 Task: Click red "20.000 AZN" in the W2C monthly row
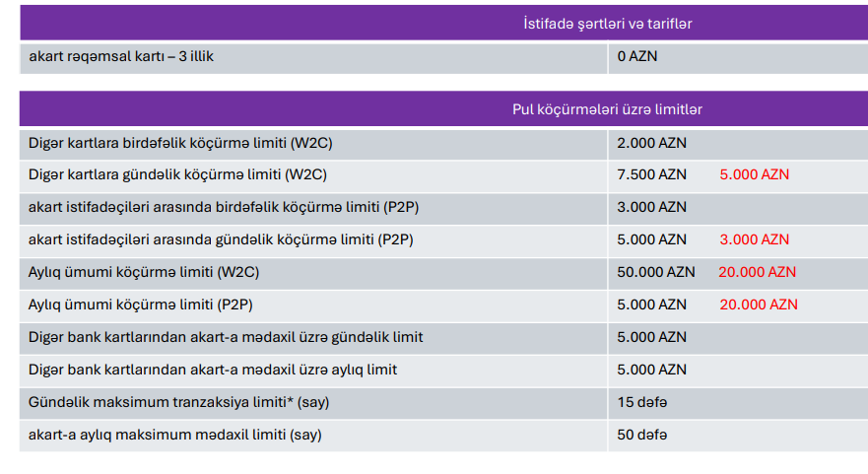point(757,272)
